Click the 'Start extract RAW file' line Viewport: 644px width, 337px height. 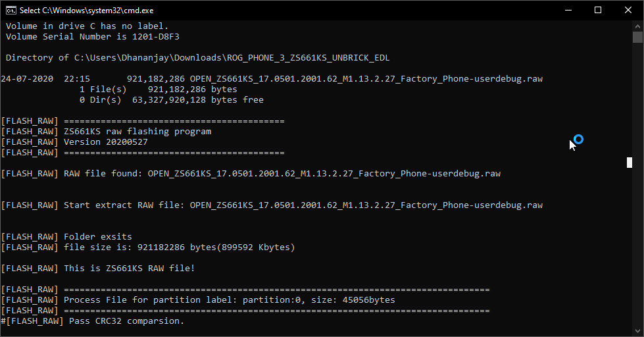(x=272, y=205)
